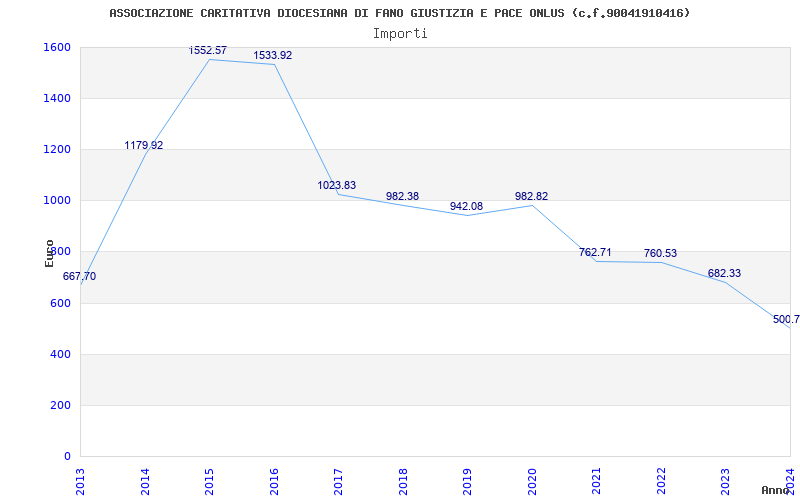This screenshot has height=500, width=800.
Task: Select the 667.70 data label
Action: [80, 276]
